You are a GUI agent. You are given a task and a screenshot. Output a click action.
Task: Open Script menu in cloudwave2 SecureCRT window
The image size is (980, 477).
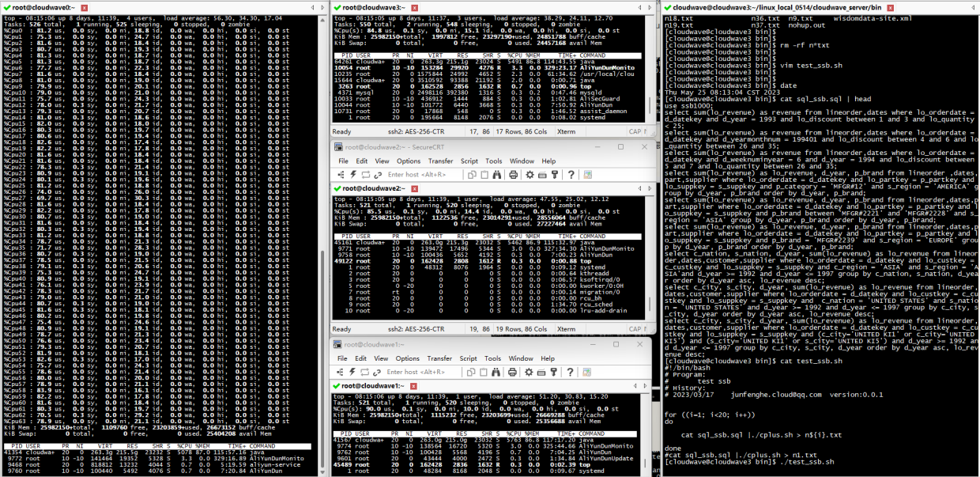[469, 161]
